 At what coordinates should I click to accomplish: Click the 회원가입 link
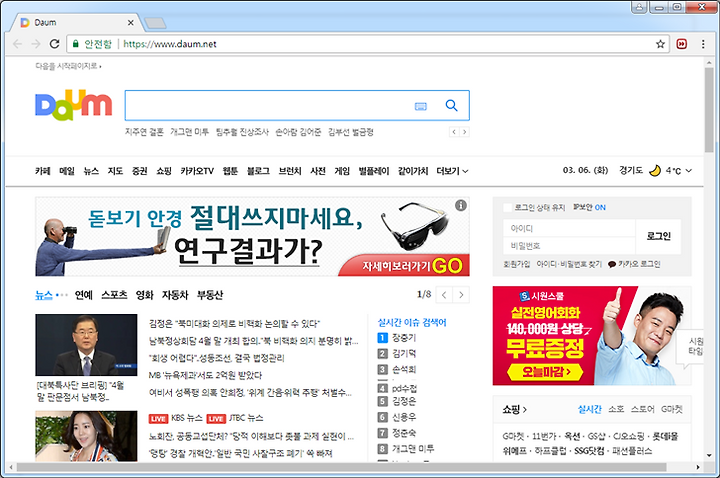(517, 264)
